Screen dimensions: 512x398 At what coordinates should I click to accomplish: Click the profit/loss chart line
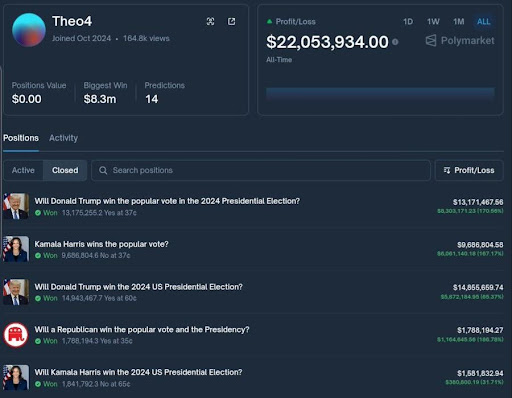pos(380,93)
